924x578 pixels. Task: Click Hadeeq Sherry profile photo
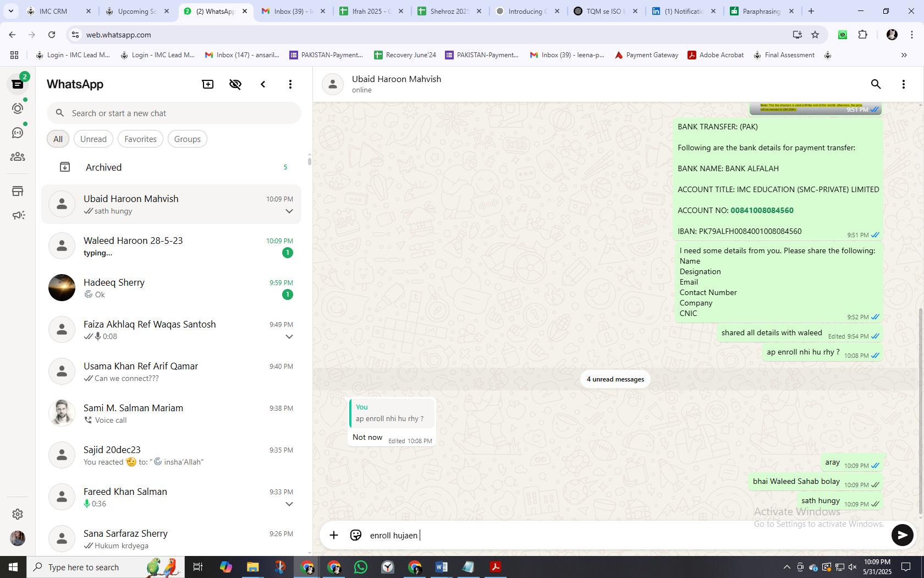[x=62, y=287]
